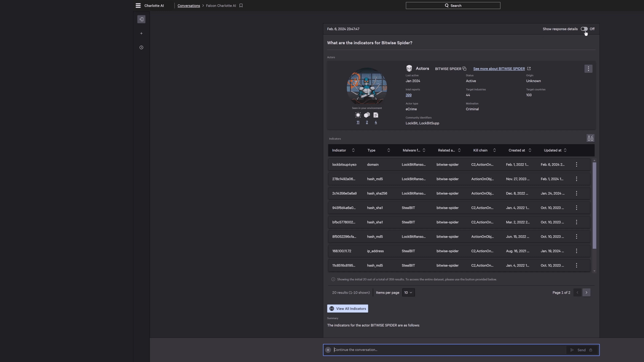The height and width of the screenshot is (362, 644).
Task: Click the hash_sha256 type cell
Action: (x=377, y=193)
